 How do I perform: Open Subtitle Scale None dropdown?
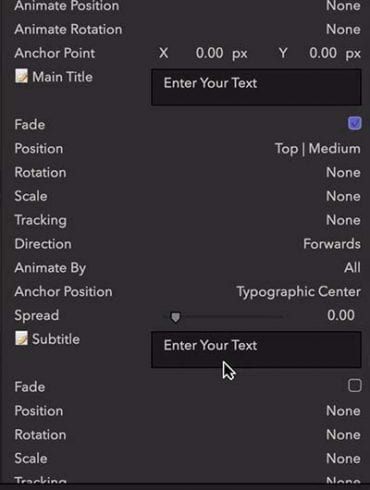343,459
